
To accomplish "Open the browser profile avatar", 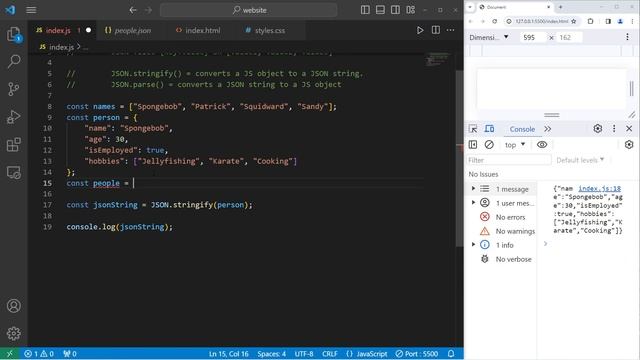I will pyautogui.click(x=620, y=21).
